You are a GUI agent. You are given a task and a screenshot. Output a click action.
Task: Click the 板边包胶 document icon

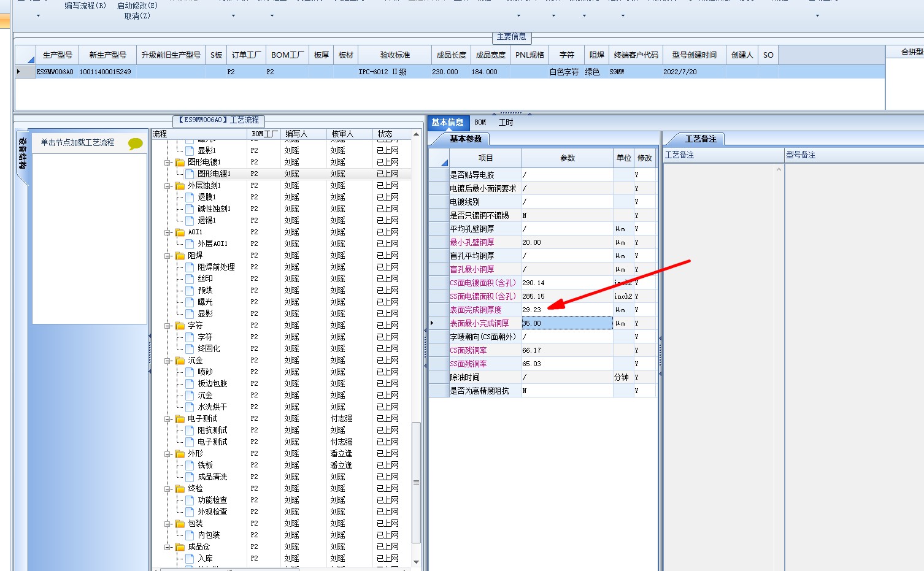190,383
